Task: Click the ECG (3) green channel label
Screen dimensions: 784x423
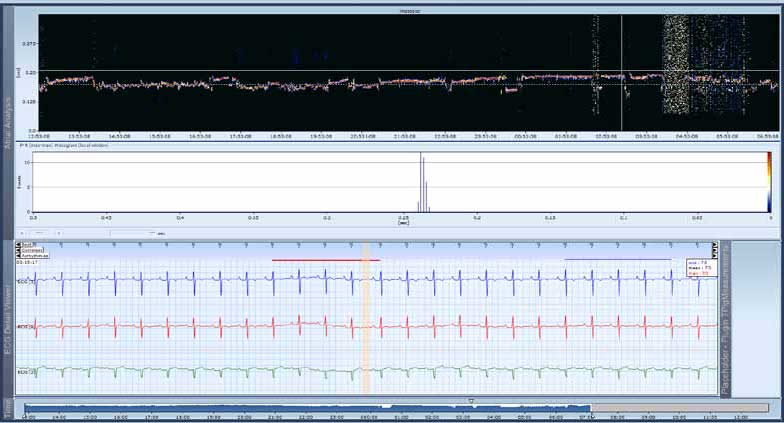Action: [x=26, y=372]
